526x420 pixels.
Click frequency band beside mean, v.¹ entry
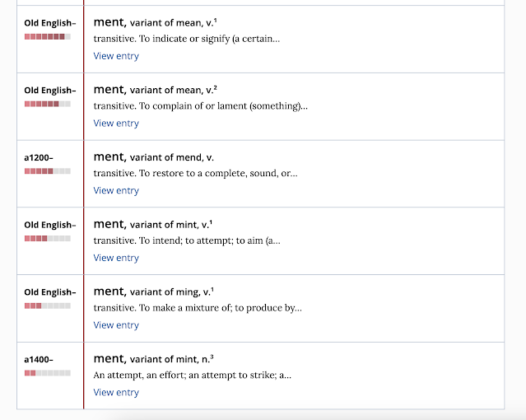[x=47, y=36]
